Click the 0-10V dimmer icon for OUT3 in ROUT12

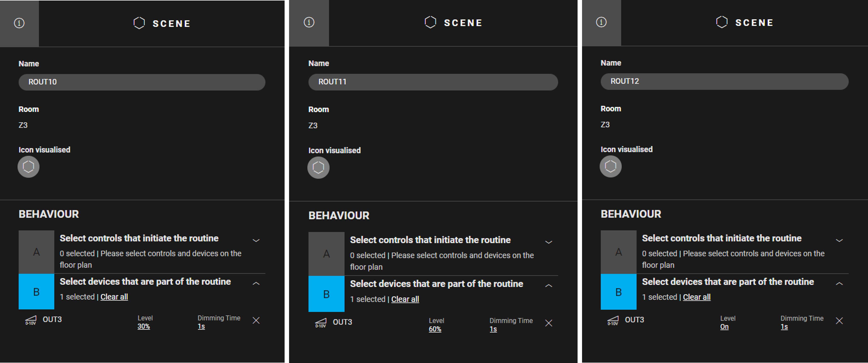pos(613,321)
